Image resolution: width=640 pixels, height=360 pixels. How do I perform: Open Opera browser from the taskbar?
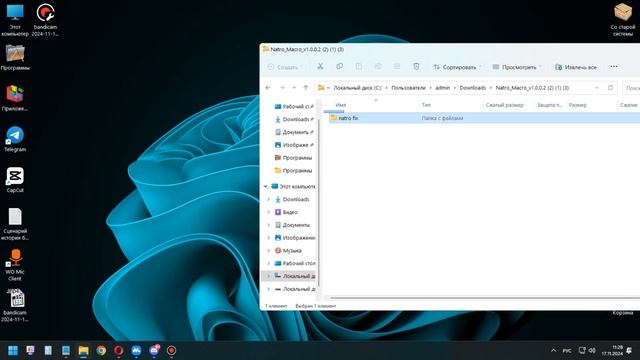(119, 350)
